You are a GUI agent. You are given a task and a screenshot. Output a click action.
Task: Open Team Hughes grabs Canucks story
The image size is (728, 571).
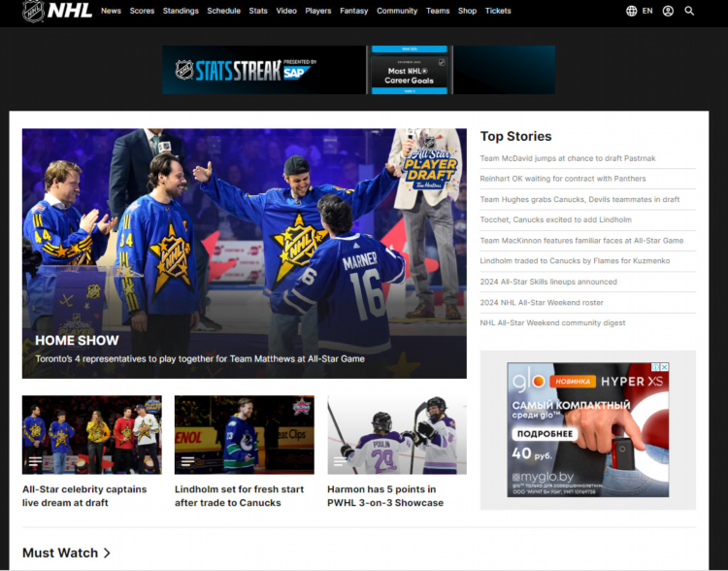click(579, 199)
